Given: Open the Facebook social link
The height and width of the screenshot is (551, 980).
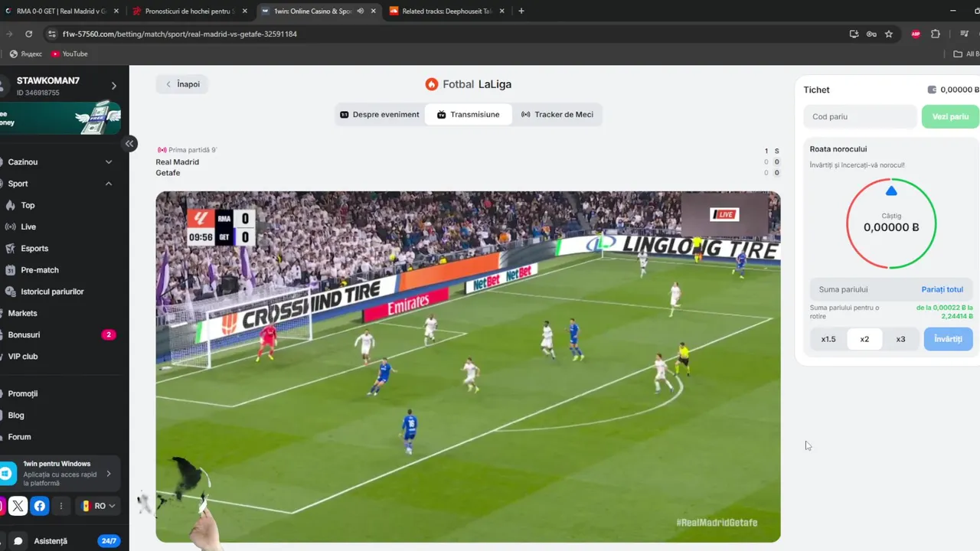Looking at the screenshot, I should coord(40,506).
